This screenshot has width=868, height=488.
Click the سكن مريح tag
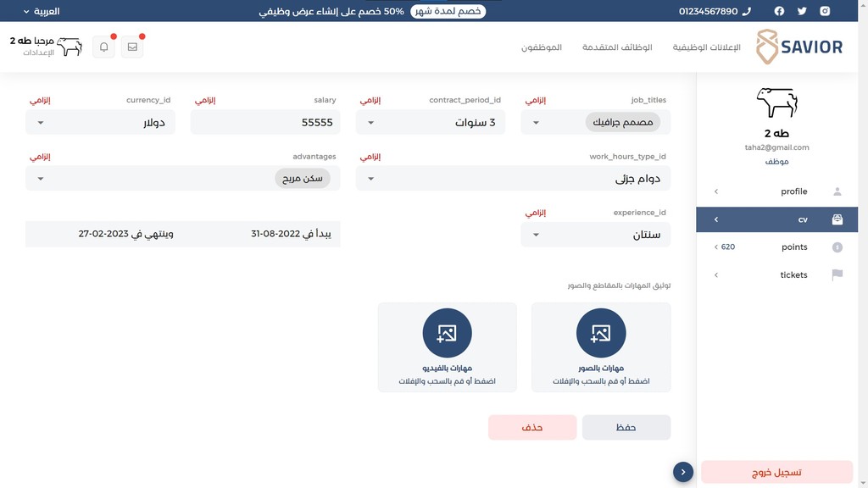point(303,178)
